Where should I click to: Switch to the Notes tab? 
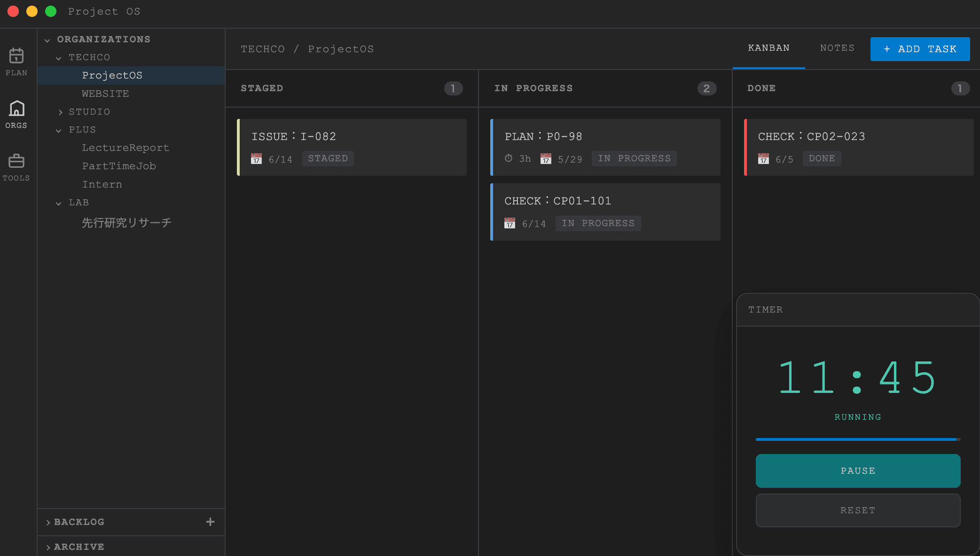pos(837,48)
